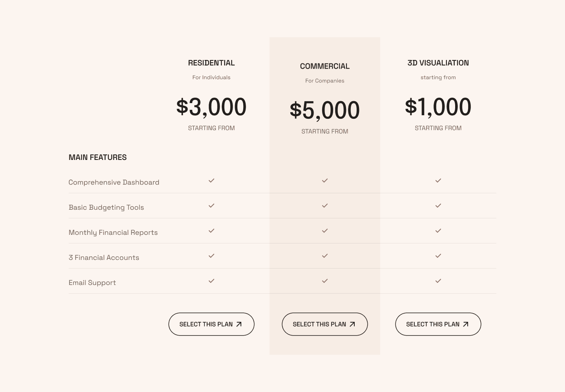Image resolution: width=565 pixels, height=392 pixels.
Task: Select this plan for Commercial
Action: (x=324, y=324)
